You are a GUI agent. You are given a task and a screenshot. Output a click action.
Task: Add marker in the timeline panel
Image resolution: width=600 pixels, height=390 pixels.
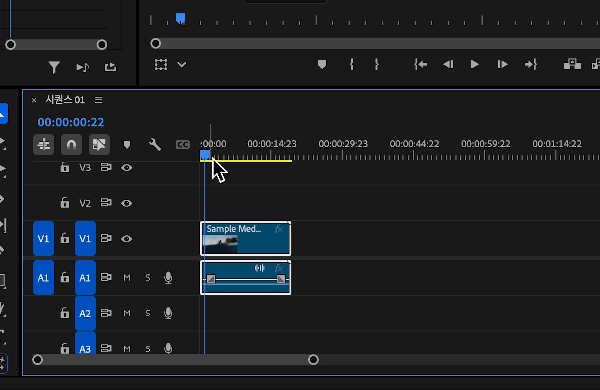point(127,145)
